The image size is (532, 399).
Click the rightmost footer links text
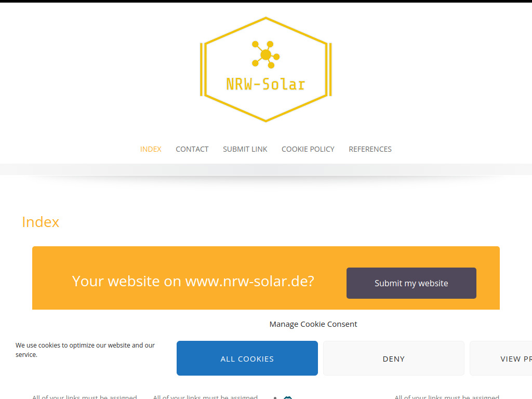point(447,396)
